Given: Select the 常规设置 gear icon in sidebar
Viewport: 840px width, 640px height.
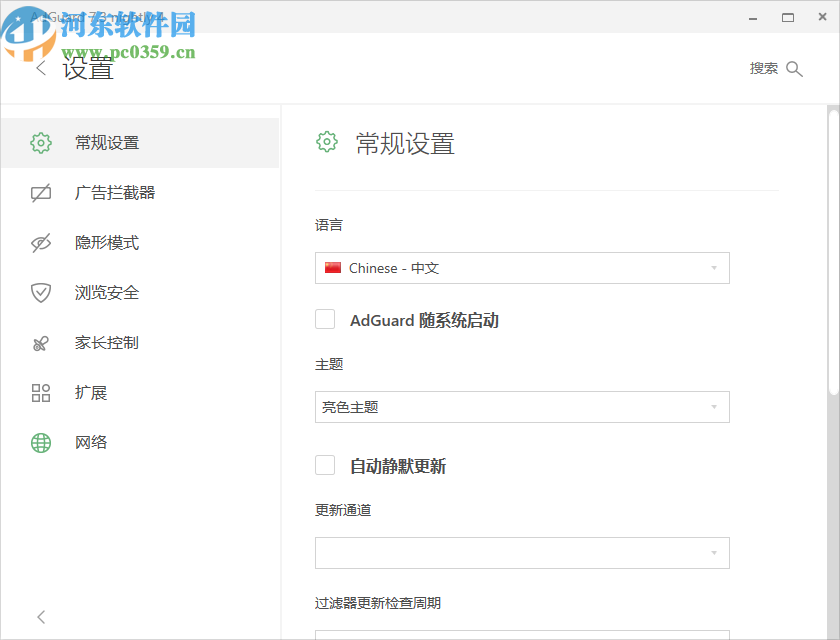Looking at the screenshot, I should pyautogui.click(x=40, y=142).
